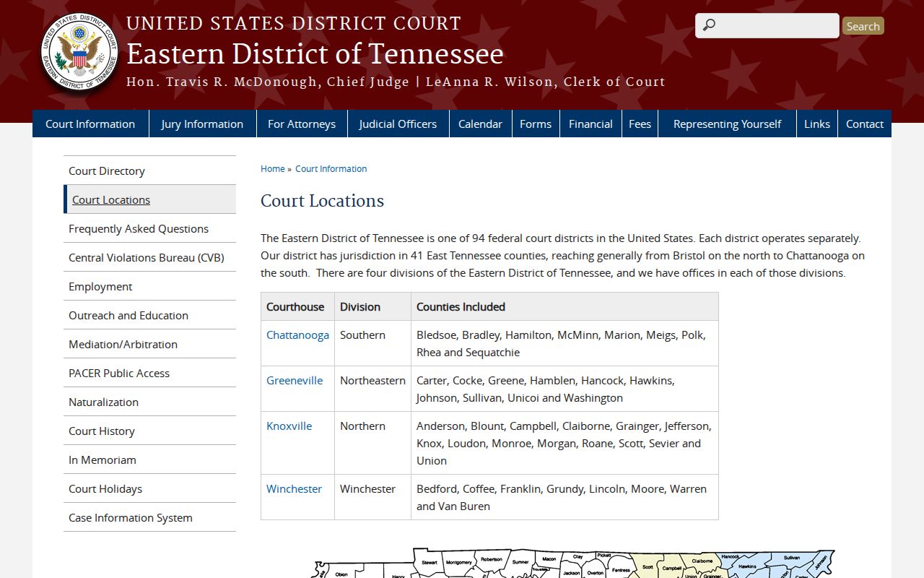
Task: Open the For Attorneys menu
Action: coord(302,124)
